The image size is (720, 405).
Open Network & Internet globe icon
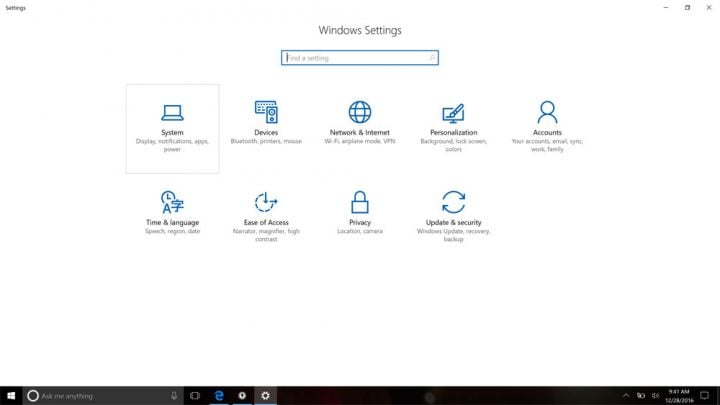pos(360,112)
